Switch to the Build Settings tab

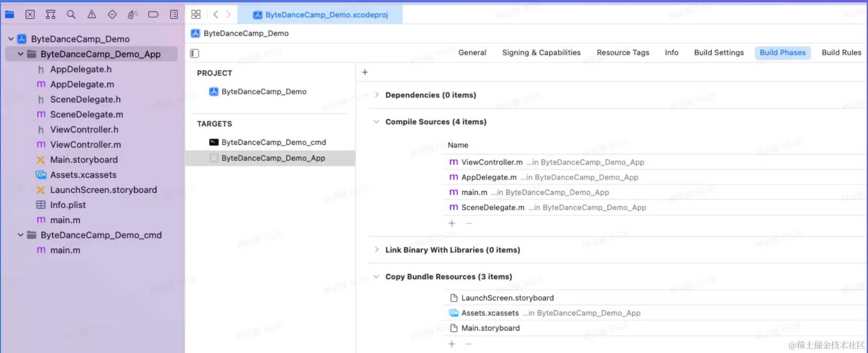pos(719,52)
